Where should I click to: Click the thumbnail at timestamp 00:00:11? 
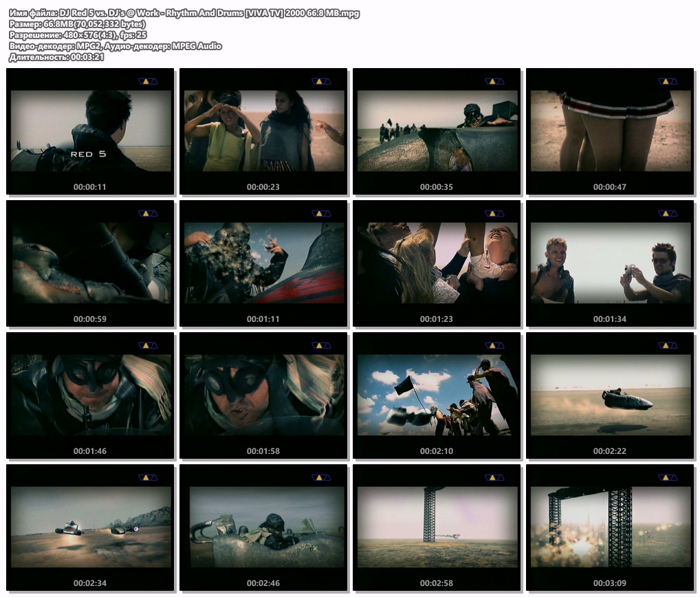(x=90, y=131)
